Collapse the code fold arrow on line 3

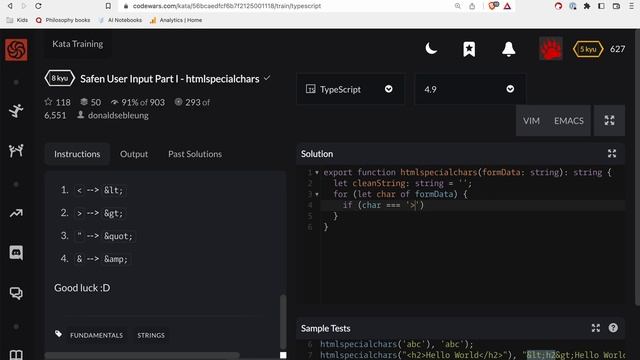tap(317, 194)
